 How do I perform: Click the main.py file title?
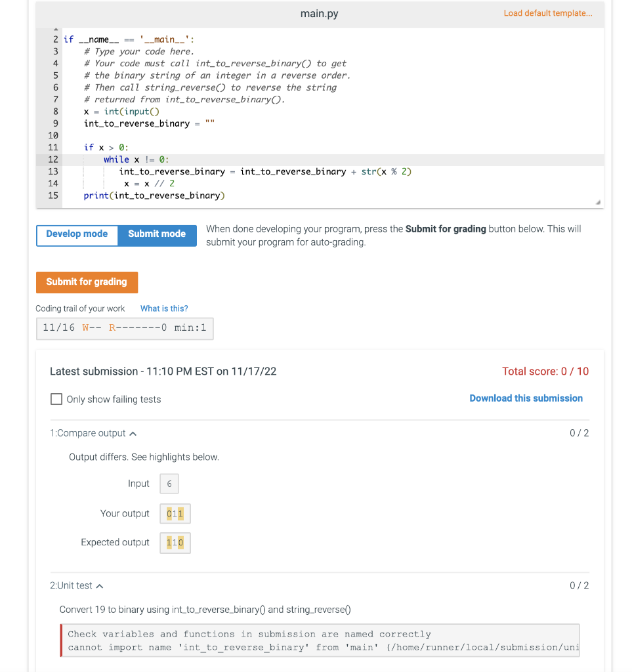pyautogui.click(x=319, y=13)
